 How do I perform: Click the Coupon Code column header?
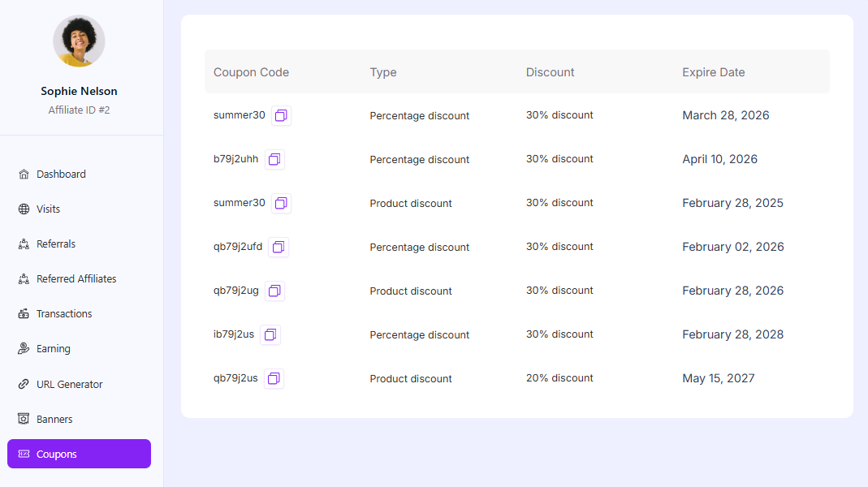[251, 72]
